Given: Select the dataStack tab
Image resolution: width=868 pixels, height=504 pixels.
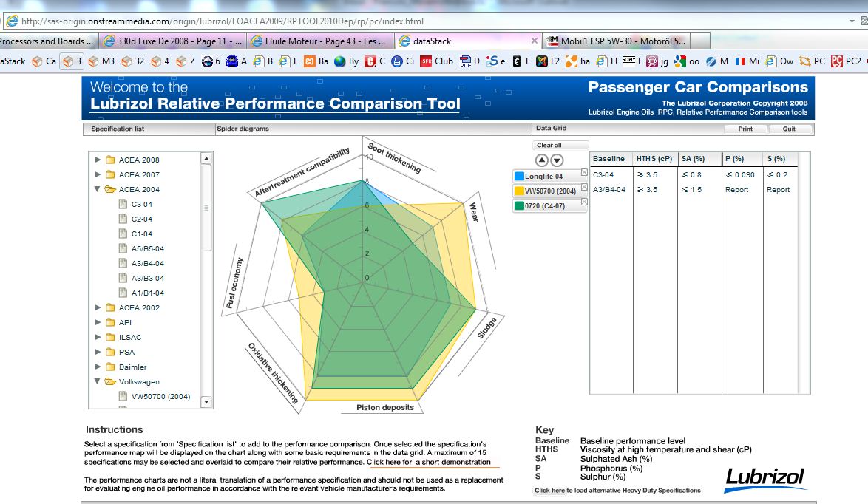Looking at the screenshot, I should pyautogui.click(x=468, y=41).
